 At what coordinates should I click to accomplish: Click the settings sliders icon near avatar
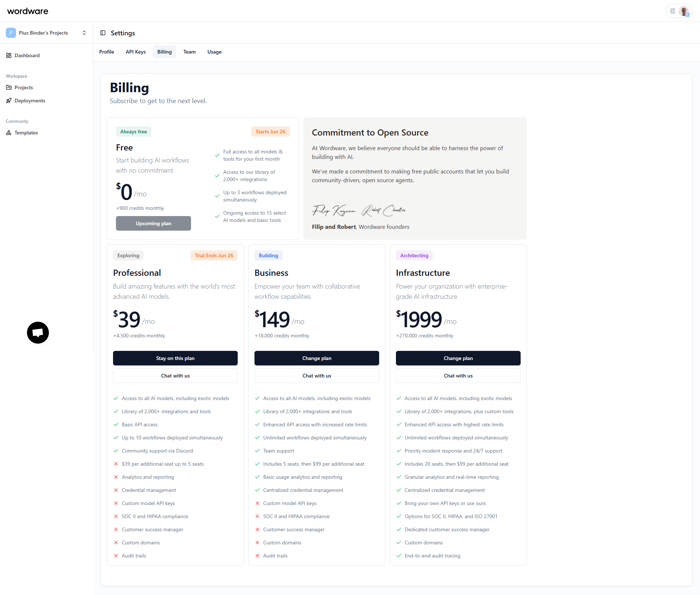tap(673, 11)
